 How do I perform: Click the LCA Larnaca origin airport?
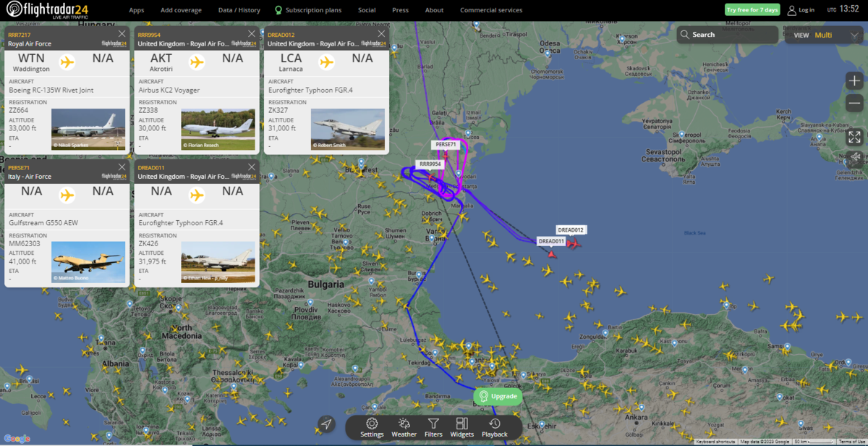tap(291, 62)
